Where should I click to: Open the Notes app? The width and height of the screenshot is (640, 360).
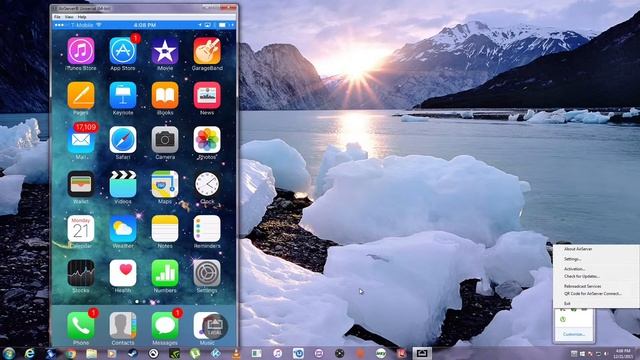tap(165, 229)
